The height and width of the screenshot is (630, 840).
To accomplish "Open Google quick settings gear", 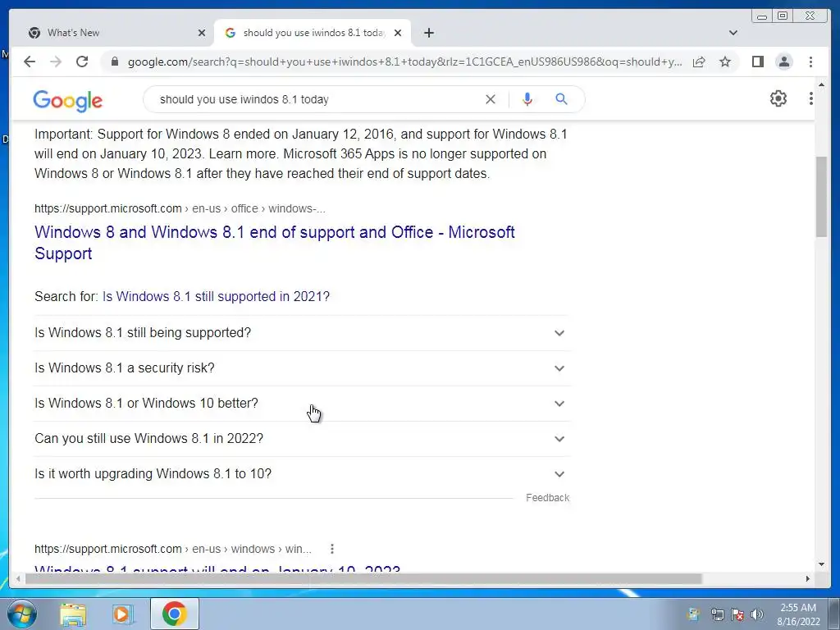I will click(x=778, y=98).
